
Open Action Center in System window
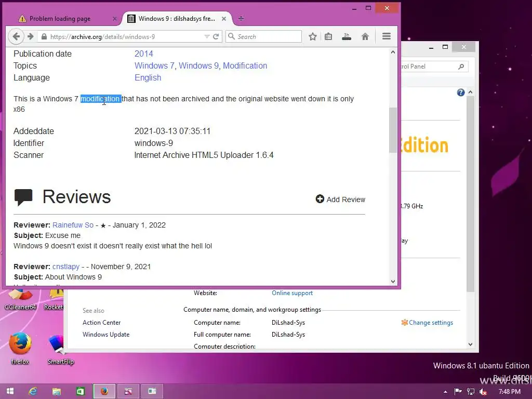101,322
